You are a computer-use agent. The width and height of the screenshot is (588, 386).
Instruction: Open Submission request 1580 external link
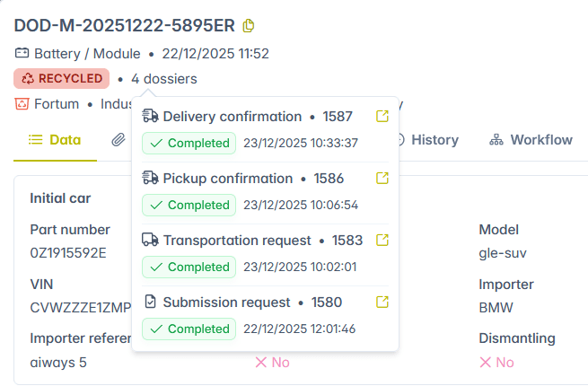(x=382, y=303)
